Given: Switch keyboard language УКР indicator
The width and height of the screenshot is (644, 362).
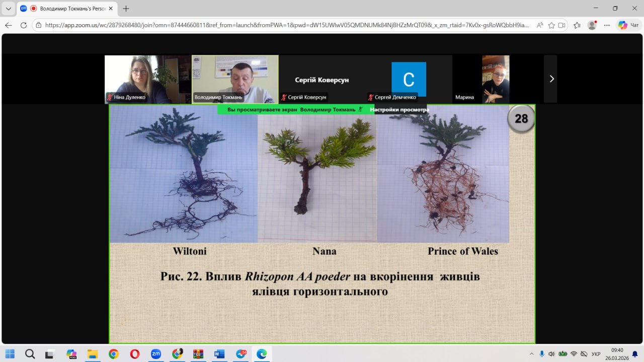Looking at the screenshot, I should pyautogui.click(x=596, y=354).
